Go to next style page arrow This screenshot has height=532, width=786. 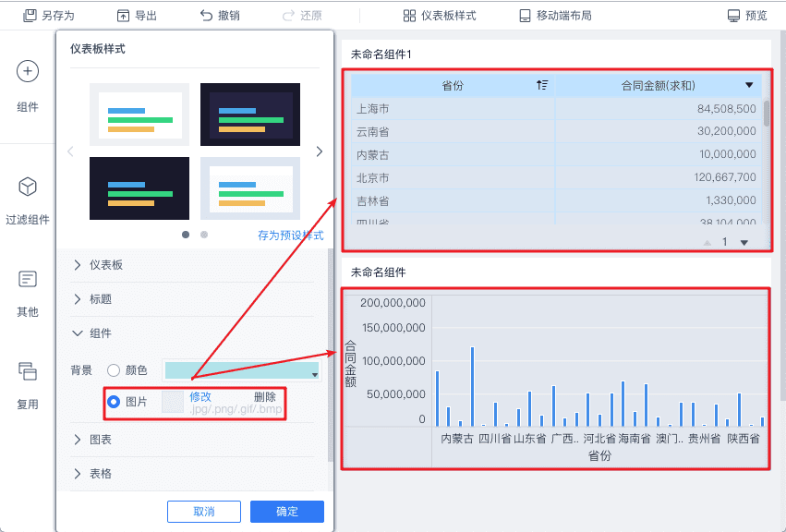click(319, 151)
